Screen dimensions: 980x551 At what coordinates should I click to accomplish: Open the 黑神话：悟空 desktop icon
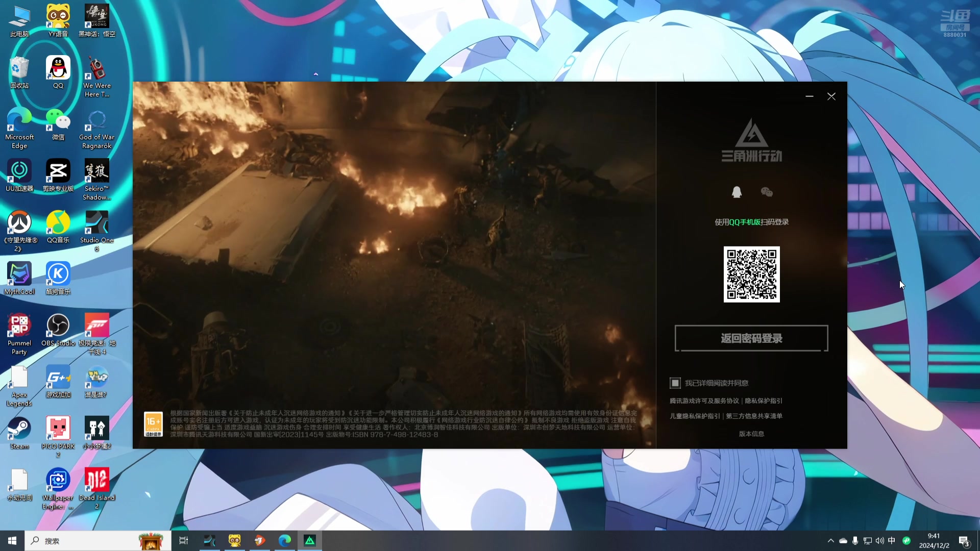click(x=97, y=21)
